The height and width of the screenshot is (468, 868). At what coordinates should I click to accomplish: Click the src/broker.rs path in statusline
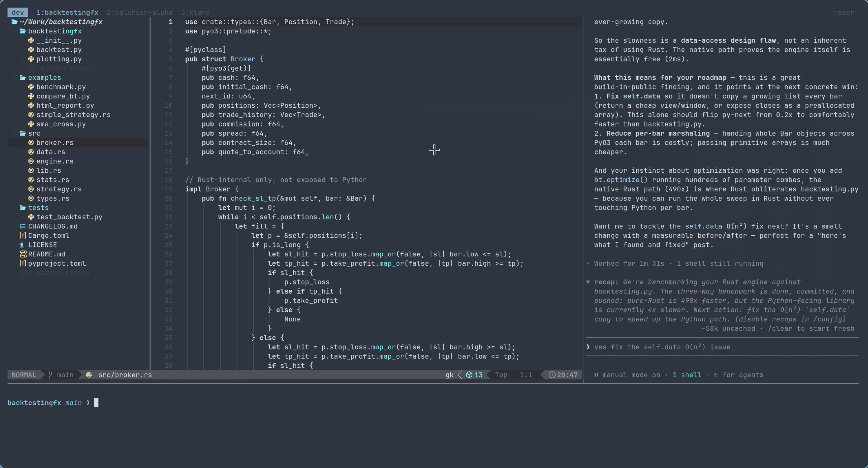(125, 375)
